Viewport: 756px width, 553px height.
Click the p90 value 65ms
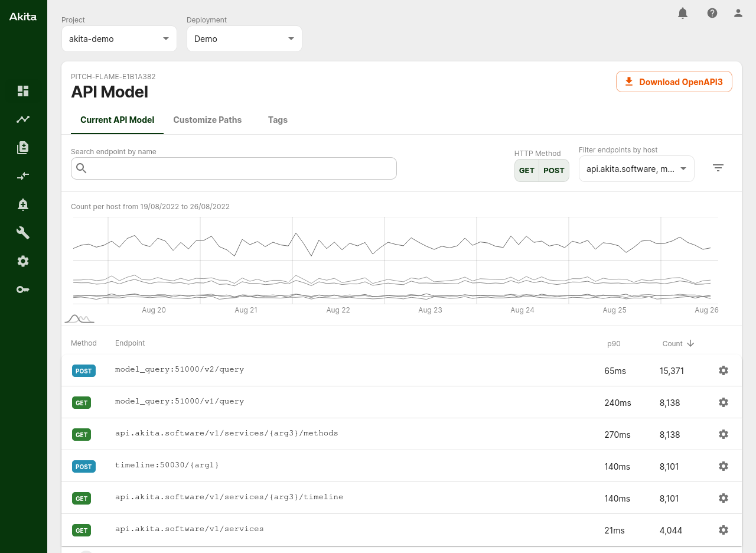click(x=615, y=371)
